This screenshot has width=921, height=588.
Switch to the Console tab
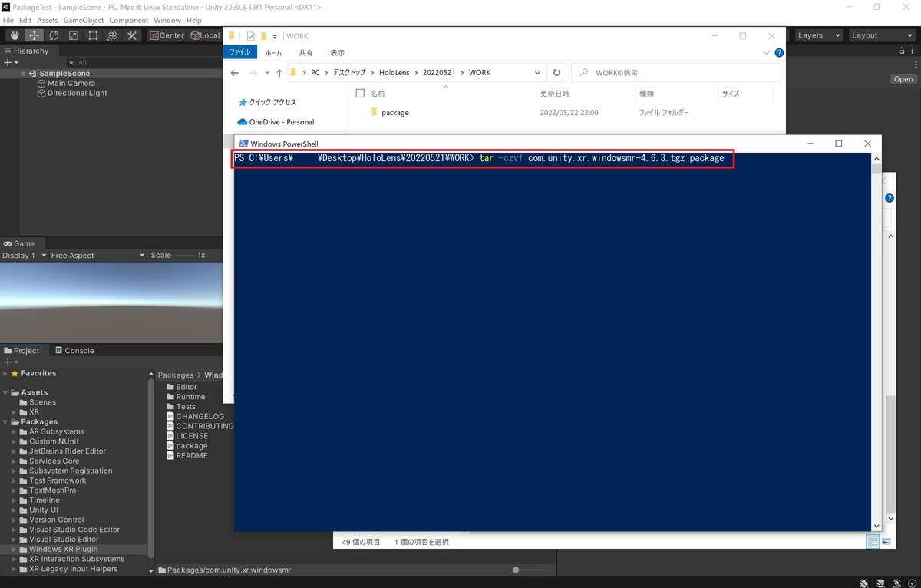[x=74, y=350]
